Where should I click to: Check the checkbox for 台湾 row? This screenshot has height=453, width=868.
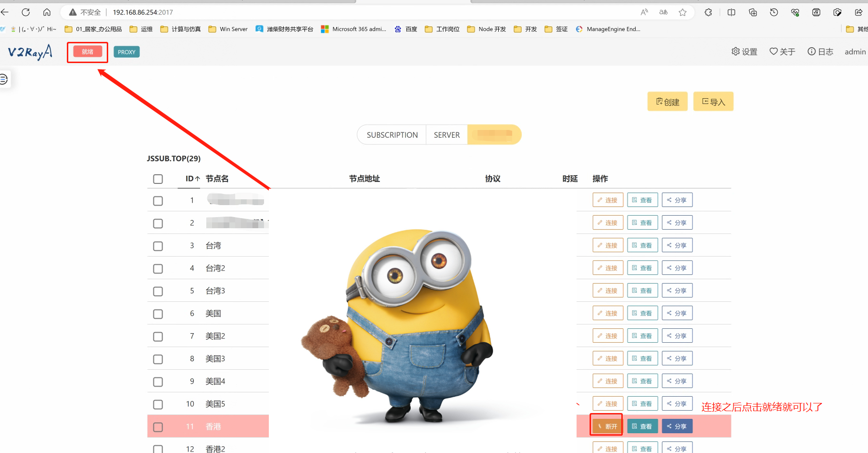click(x=158, y=246)
